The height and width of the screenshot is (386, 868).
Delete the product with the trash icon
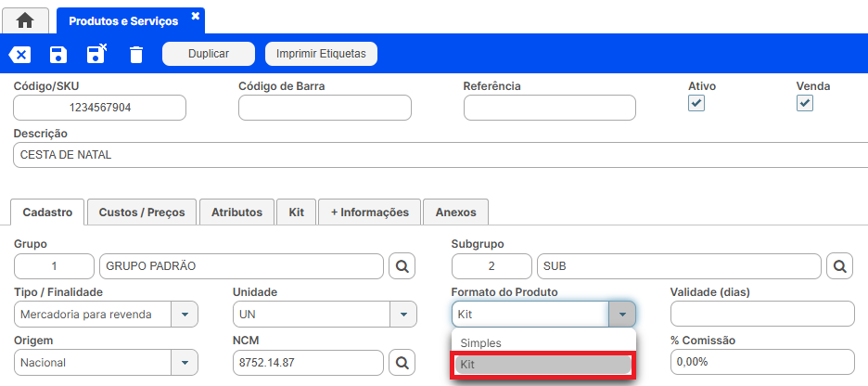pos(136,55)
